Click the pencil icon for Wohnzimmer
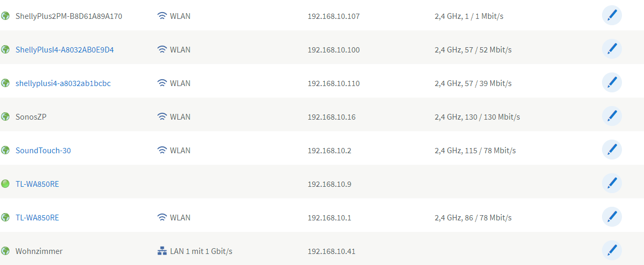Screen dimensions: 644x265 [x=611, y=251]
